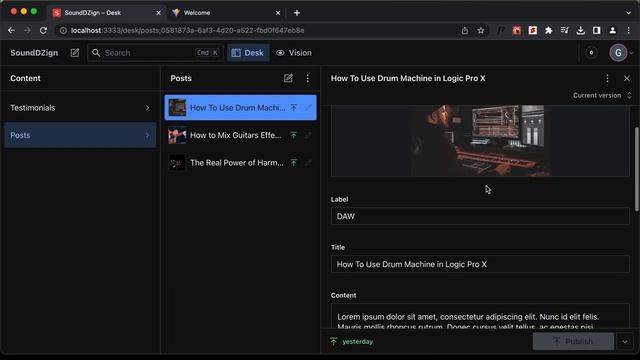This screenshot has height=360, width=640.
Task: Click published status icon on Real Power row
Action: click(293, 162)
